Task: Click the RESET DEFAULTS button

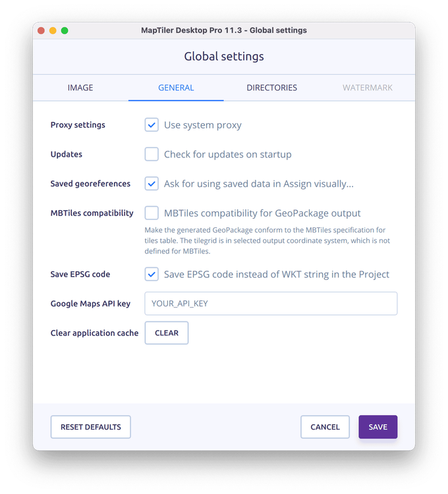Action: point(91,427)
